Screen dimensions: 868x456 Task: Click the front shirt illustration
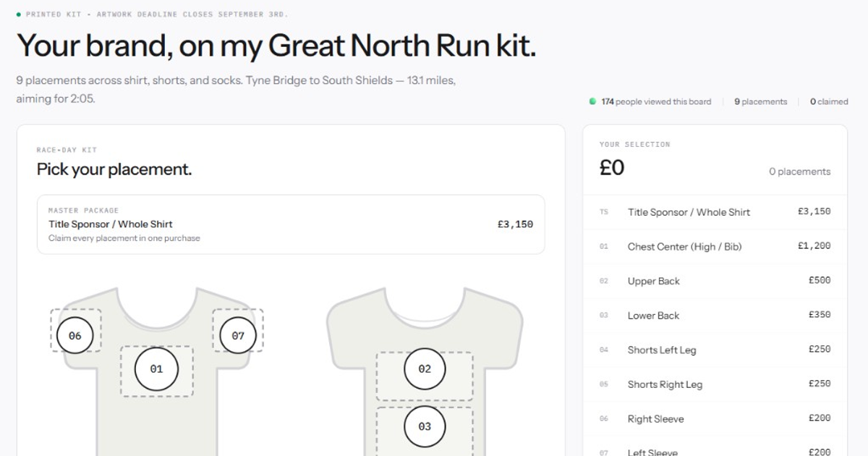click(x=156, y=372)
